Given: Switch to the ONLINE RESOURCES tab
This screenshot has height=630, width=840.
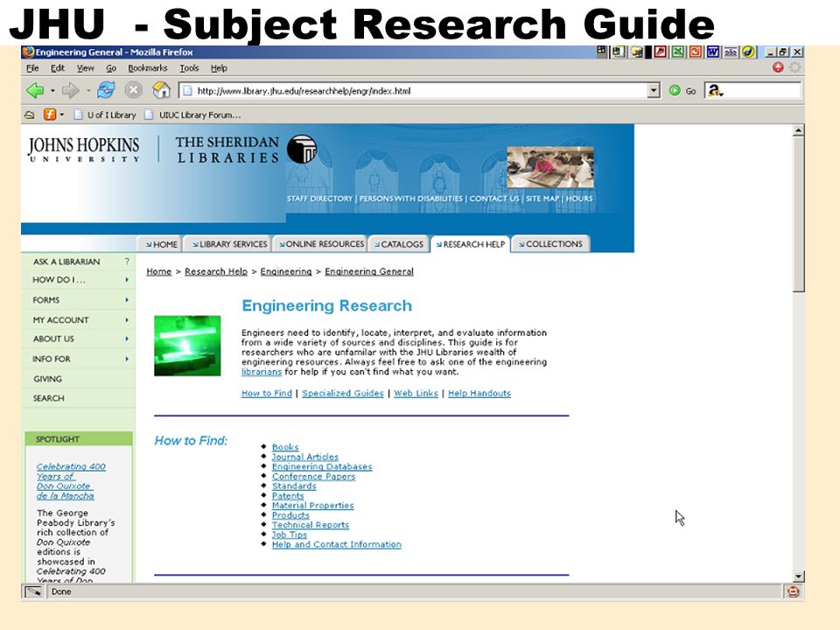Looking at the screenshot, I should tap(320, 244).
